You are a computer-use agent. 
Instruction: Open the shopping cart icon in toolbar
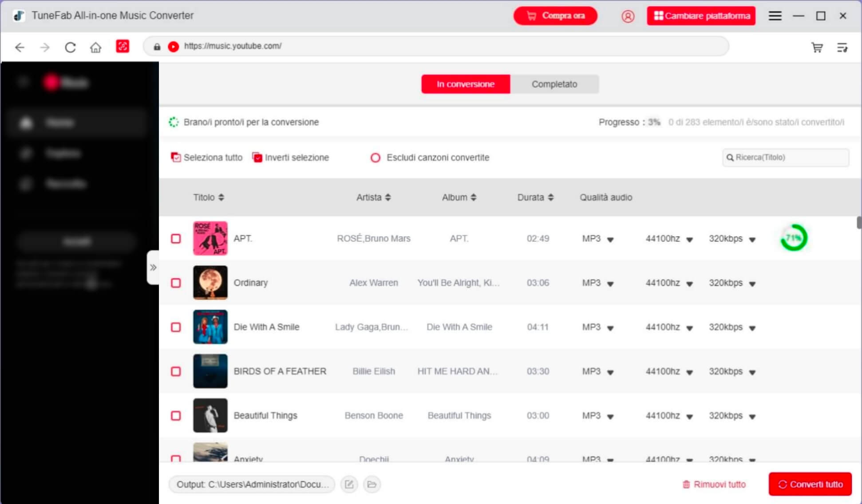pos(817,47)
